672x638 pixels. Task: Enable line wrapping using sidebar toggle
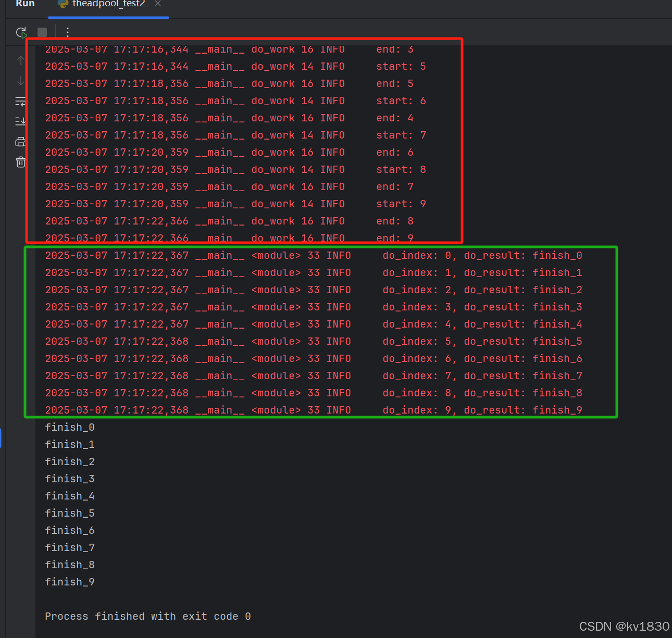pyautogui.click(x=20, y=101)
